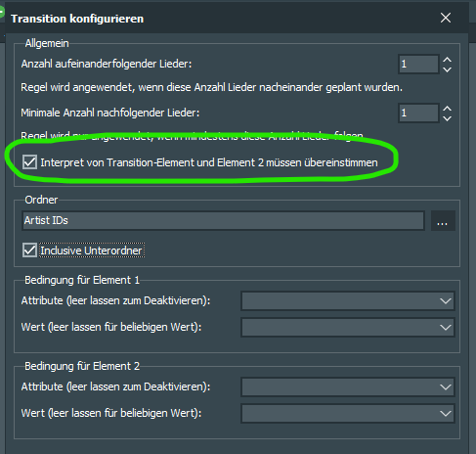476x454 pixels.
Task: Expand Wert dropdown arrow for Element 2
Action: point(446,413)
